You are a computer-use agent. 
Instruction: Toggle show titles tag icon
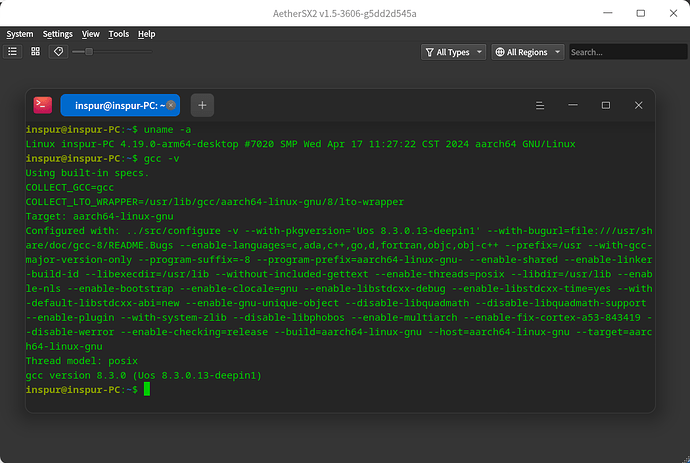coord(58,51)
